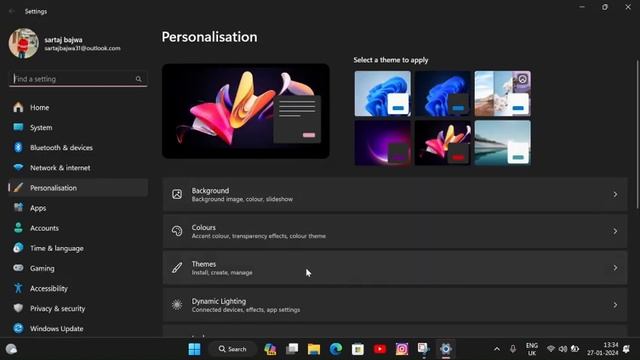Viewport: 640px width, 360px height.
Task: Open YouTube app from the taskbar
Action: click(x=380, y=349)
